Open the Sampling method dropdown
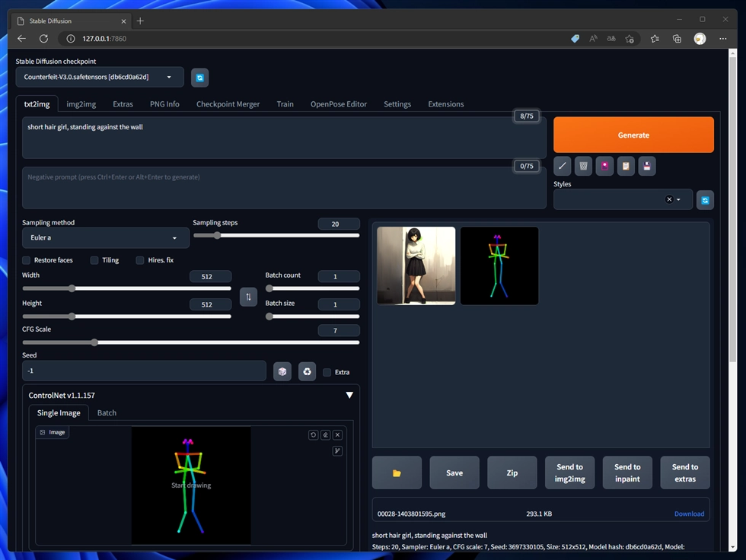Viewport: 746px width, 560px height. pyautogui.click(x=105, y=237)
